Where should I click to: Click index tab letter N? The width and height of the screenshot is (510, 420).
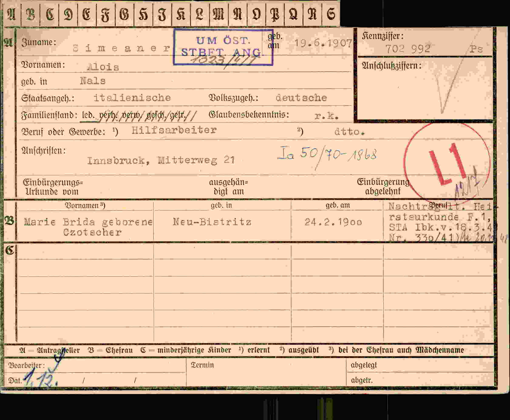[x=237, y=14]
